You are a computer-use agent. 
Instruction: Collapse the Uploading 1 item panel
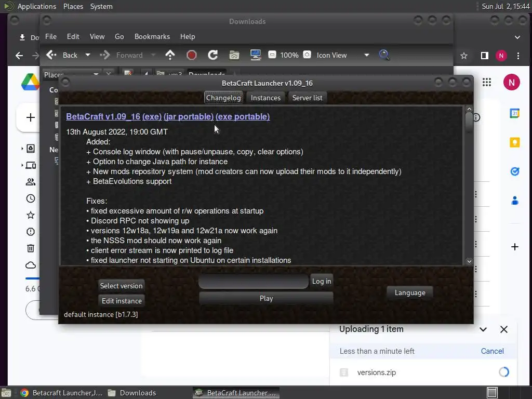click(483, 329)
